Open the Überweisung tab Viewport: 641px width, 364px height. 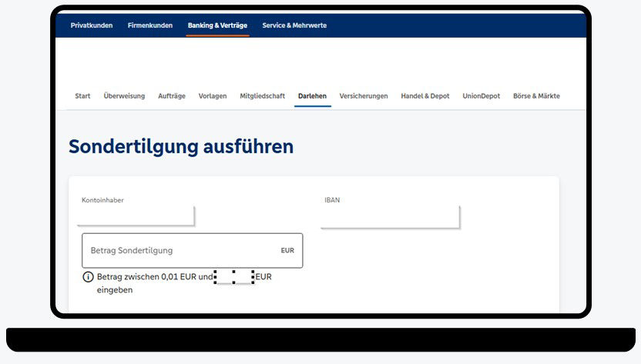pos(124,96)
